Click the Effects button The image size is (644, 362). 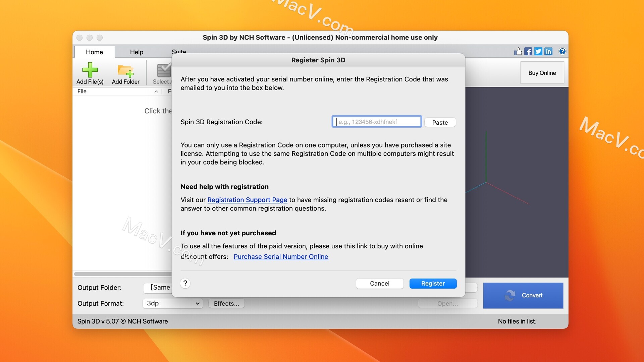coord(226,303)
